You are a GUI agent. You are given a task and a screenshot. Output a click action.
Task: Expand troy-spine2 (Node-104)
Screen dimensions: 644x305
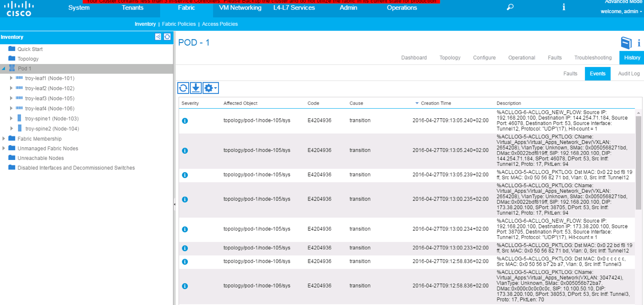coord(11,128)
